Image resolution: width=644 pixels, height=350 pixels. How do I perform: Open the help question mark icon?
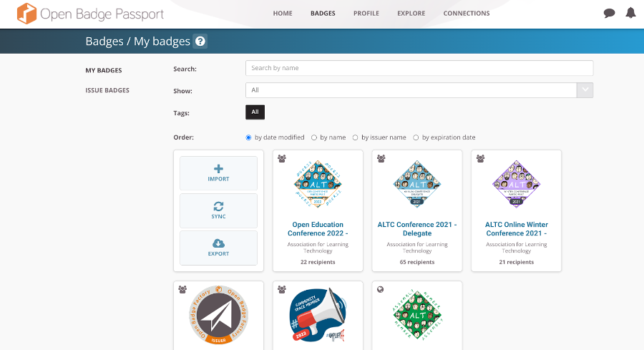click(x=200, y=41)
